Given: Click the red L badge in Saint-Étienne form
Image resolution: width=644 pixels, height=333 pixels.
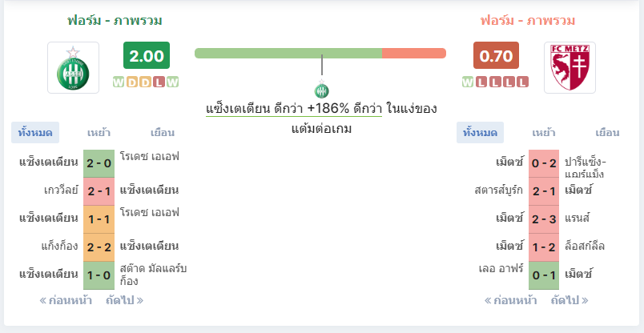Looking at the screenshot, I should coord(159,82).
